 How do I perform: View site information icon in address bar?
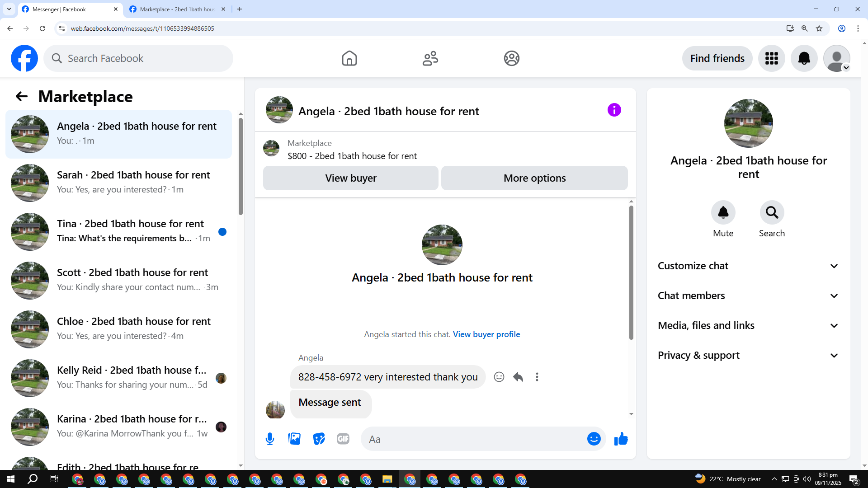tap(62, 28)
